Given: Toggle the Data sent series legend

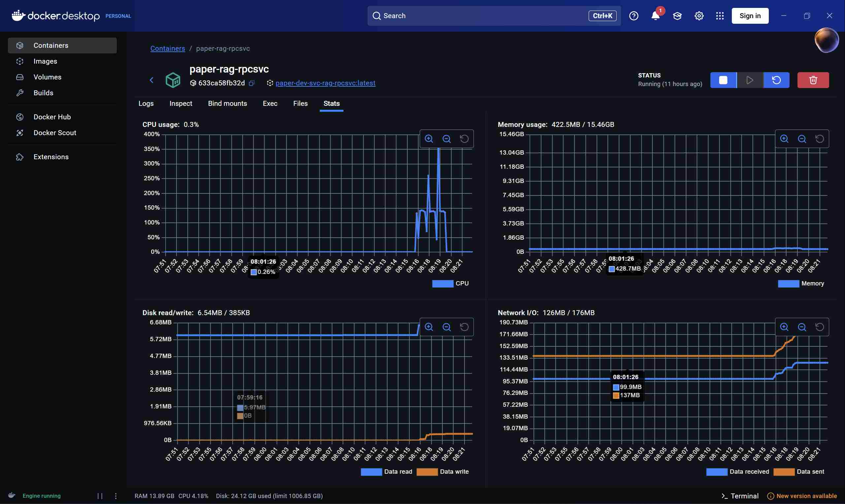Looking at the screenshot, I should pos(799,472).
